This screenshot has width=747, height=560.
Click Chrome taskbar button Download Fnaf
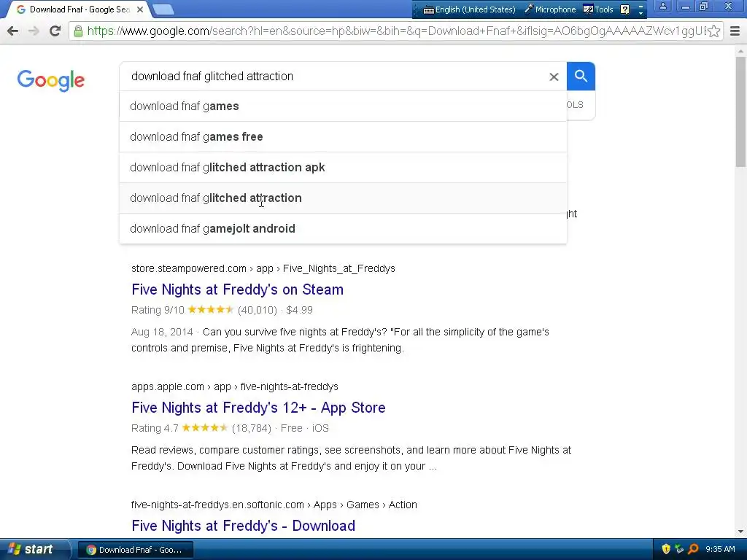point(135,550)
